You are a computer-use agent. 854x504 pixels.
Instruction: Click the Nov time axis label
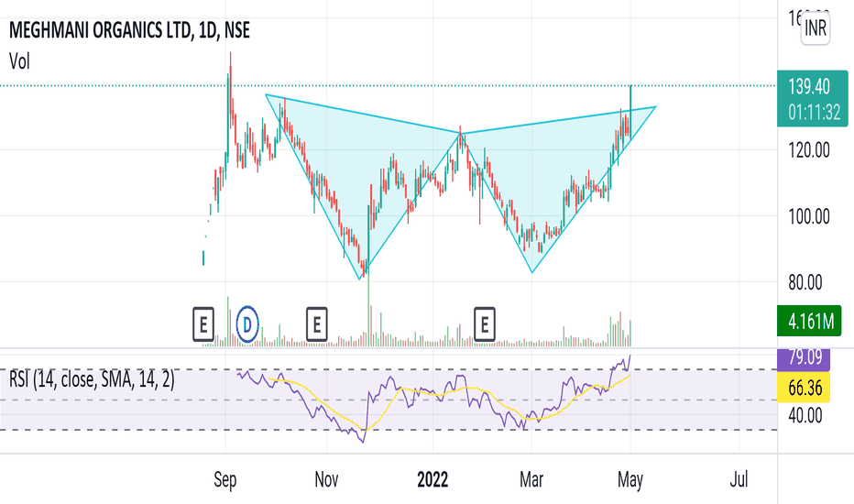pyautogui.click(x=326, y=479)
